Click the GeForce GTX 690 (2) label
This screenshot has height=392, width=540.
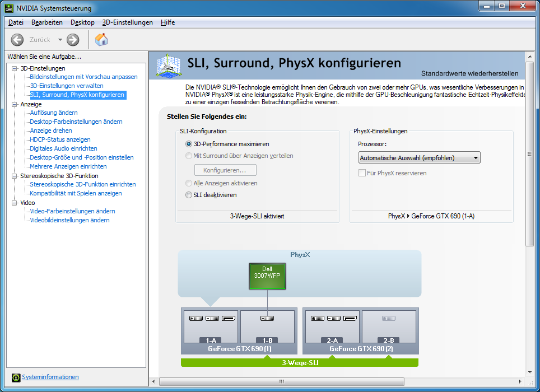361,349
